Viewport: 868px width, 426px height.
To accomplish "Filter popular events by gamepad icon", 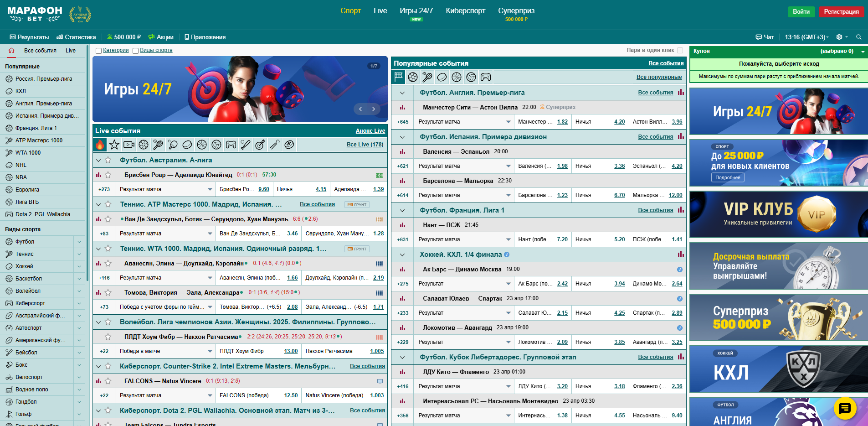I will [486, 77].
